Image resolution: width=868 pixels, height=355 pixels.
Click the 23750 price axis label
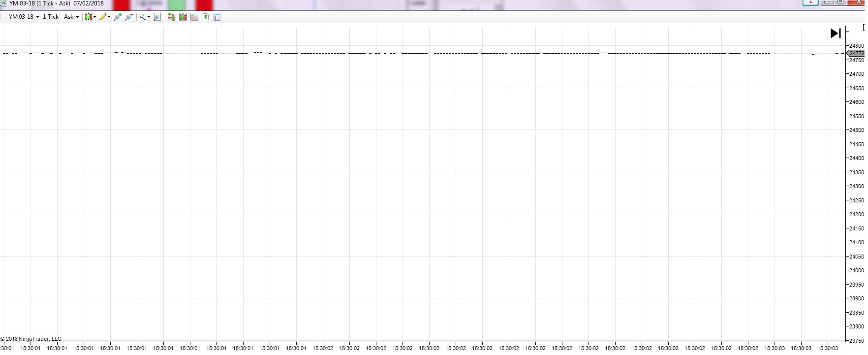point(857,341)
